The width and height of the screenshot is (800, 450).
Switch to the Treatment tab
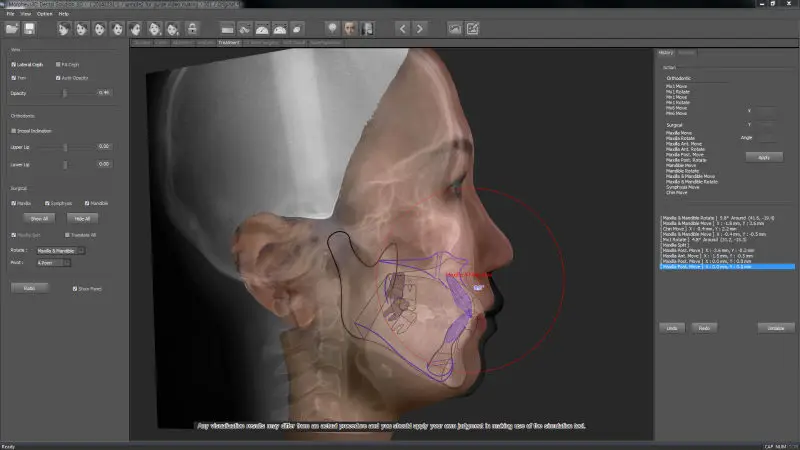(228, 43)
